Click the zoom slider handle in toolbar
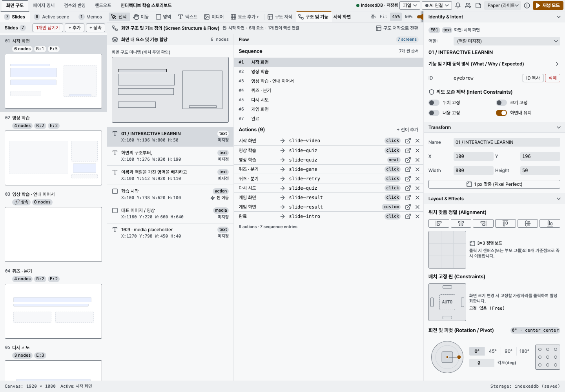 pyautogui.click(x=420, y=17)
